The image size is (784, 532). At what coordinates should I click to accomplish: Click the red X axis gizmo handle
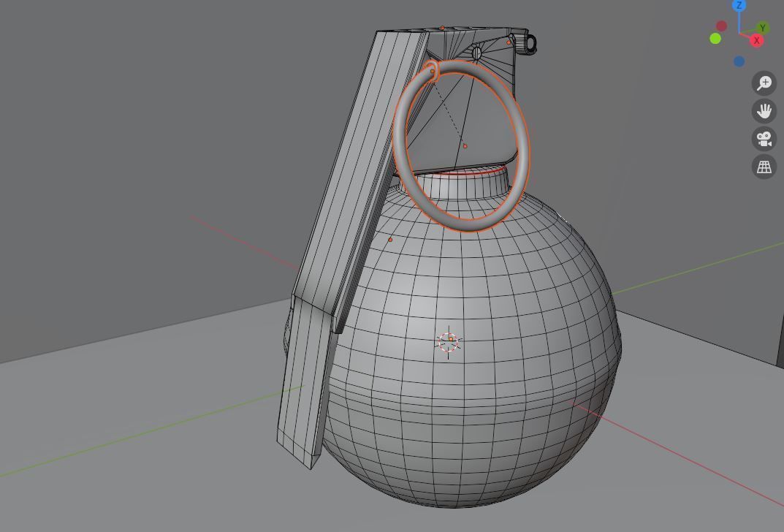757,40
